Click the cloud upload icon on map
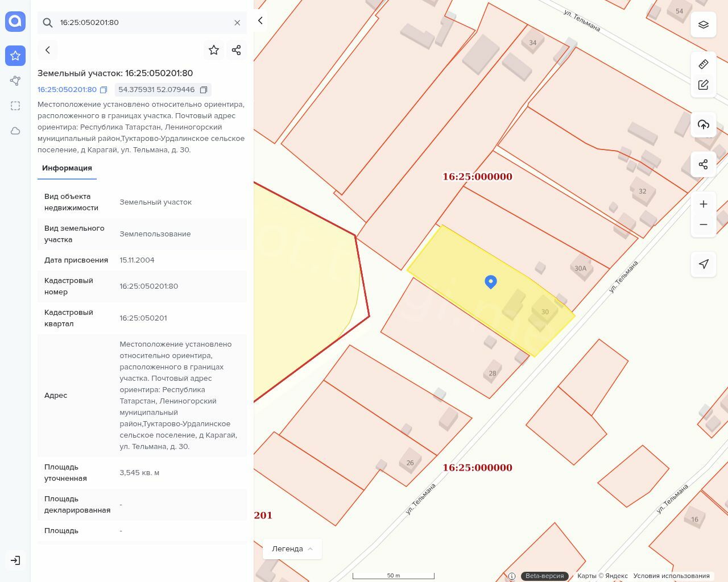The width and height of the screenshot is (728, 582). coord(704,124)
